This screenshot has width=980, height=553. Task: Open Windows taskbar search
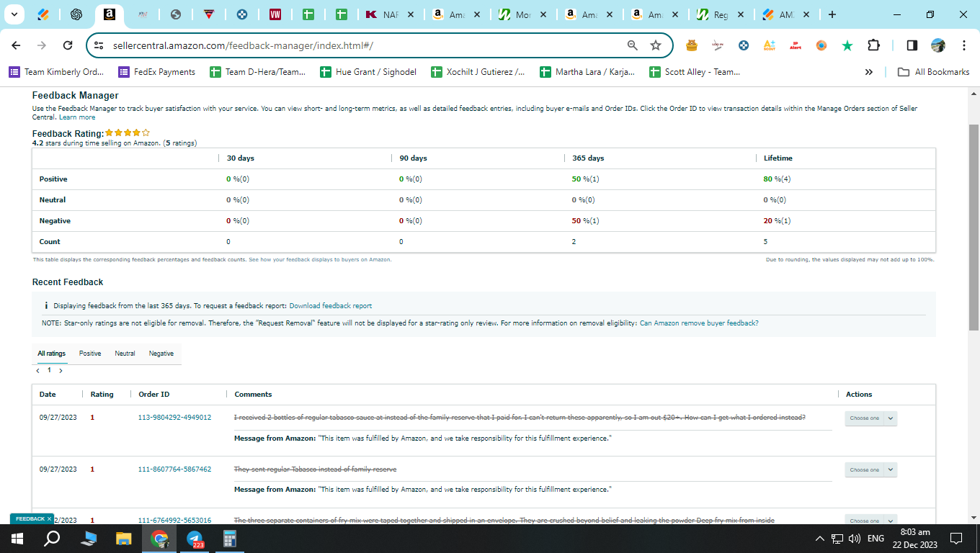pyautogui.click(x=52, y=539)
